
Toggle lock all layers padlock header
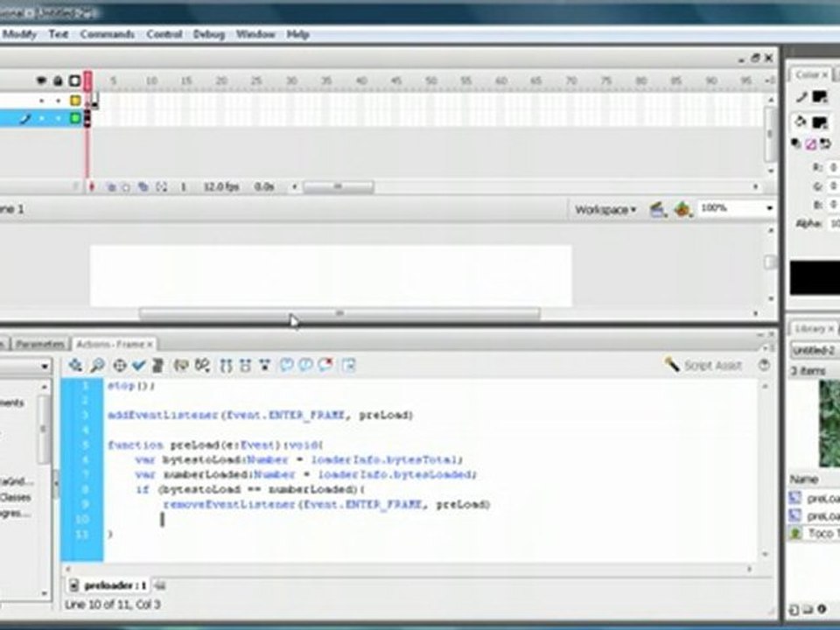coord(58,80)
